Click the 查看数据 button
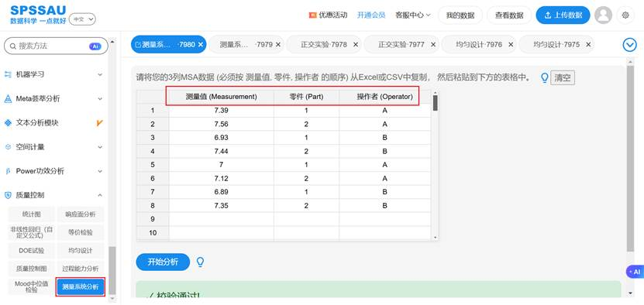 point(509,15)
